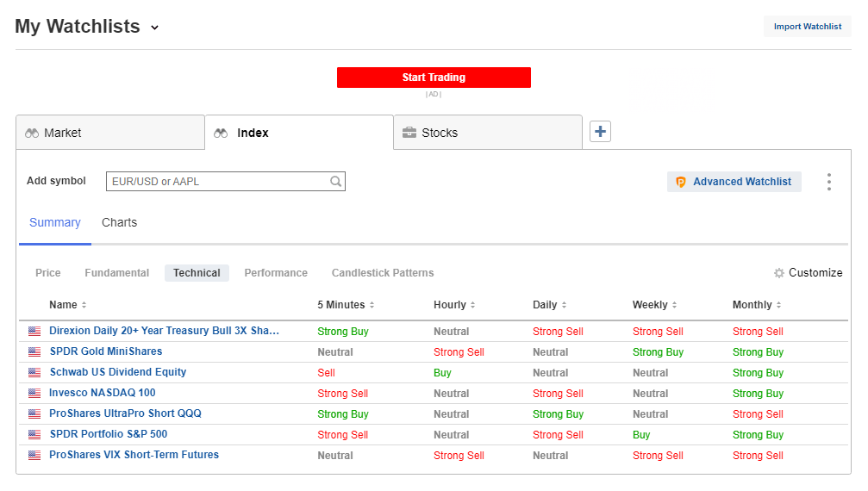Click US flag icon beside SPDR Portfolio S&P 500
This screenshot has width=868, height=491.
click(34, 435)
